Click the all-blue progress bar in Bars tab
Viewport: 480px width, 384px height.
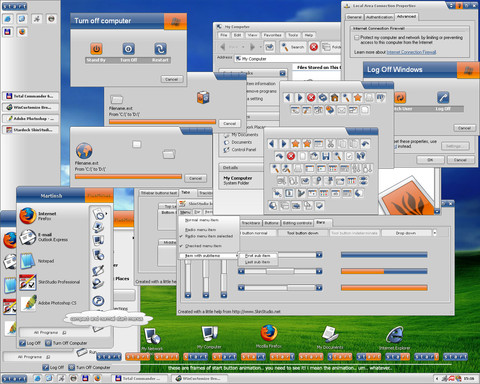point(384,255)
